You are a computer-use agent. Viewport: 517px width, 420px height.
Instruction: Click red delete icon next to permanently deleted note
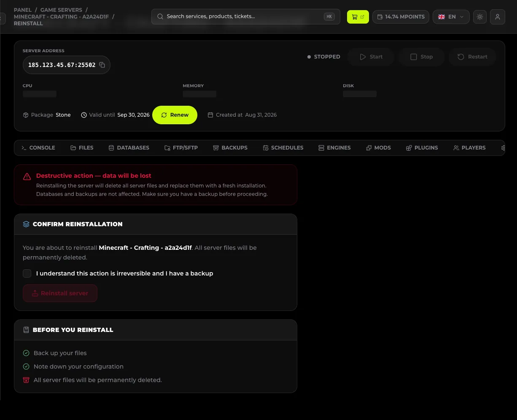(x=26, y=380)
